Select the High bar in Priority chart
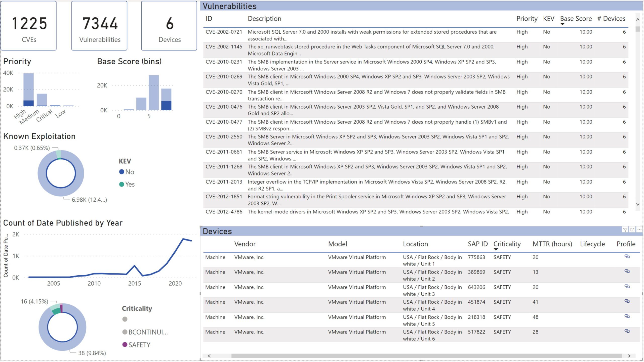Image resolution: width=644 pixels, height=362 pixels. click(28, 90)
